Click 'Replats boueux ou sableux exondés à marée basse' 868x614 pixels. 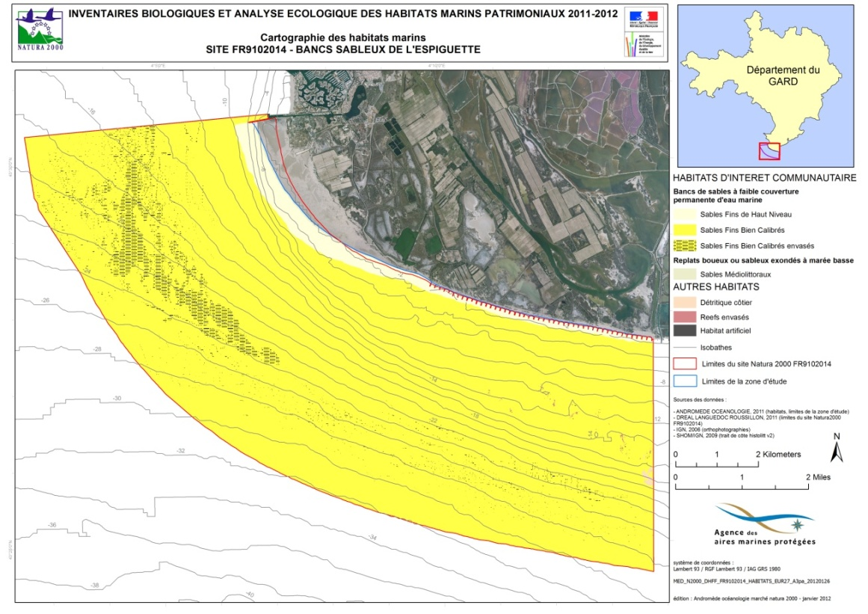(x=763, y=260)
